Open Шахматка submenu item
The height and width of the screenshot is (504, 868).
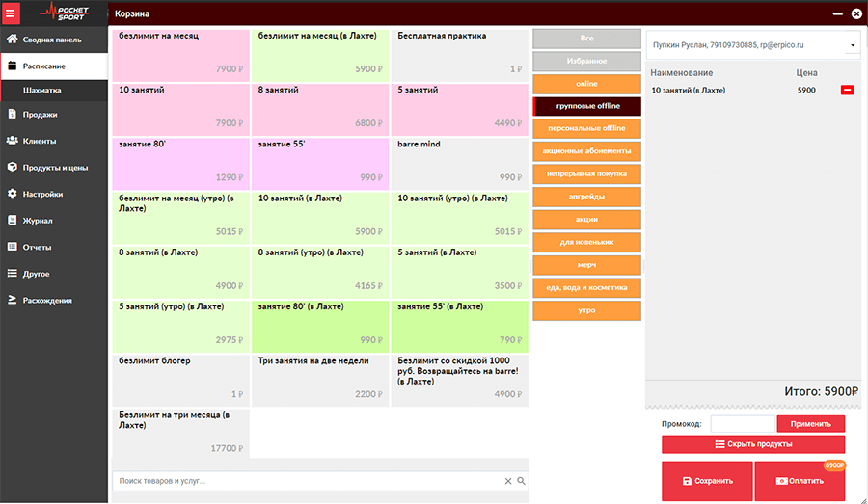(54, 91)
